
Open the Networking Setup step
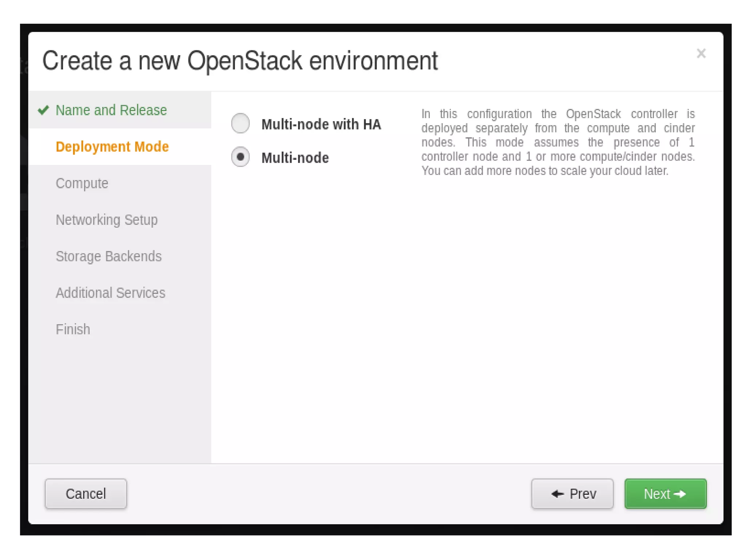pyautogui.click(x=107, y=220)
